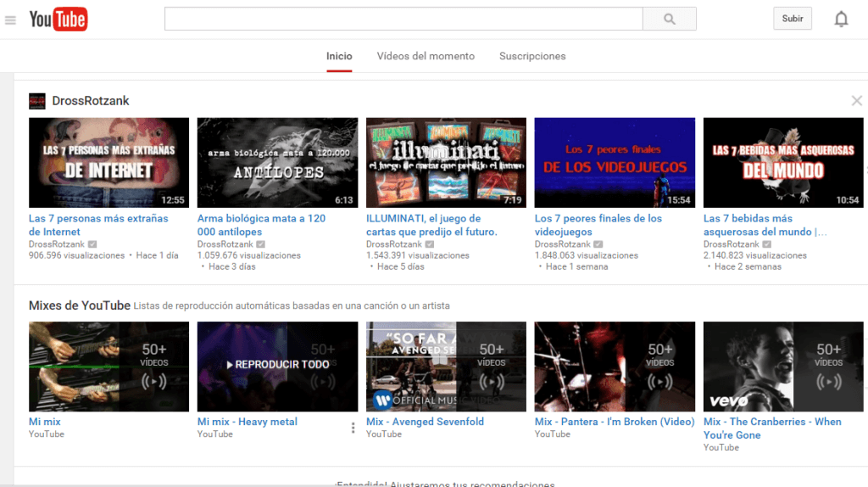Focus the YouTube search box
The height and width of the screenshot is (487, 868).
coord(403,19)
